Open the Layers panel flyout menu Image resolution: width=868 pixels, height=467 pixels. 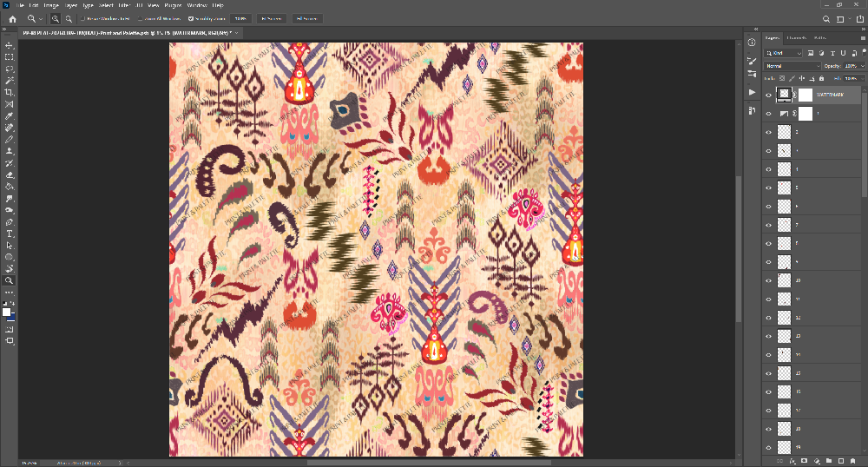click(x=863, y=38)
